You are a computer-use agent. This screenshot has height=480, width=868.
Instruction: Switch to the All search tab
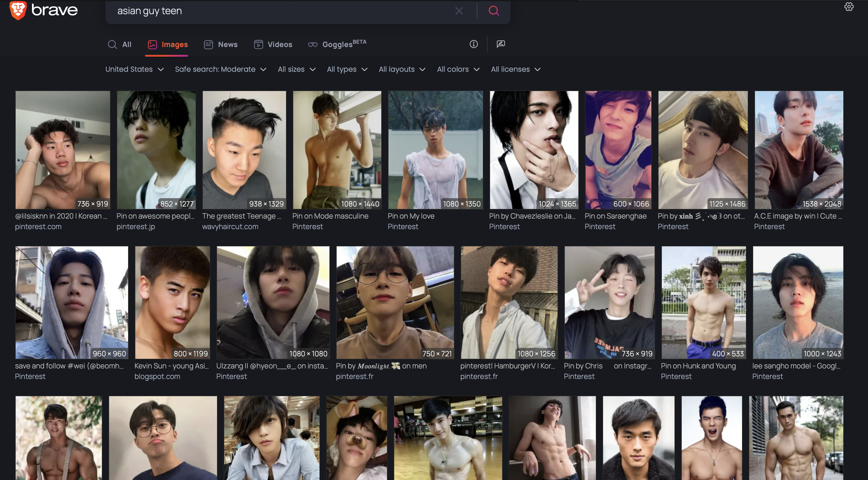[120, 45]
